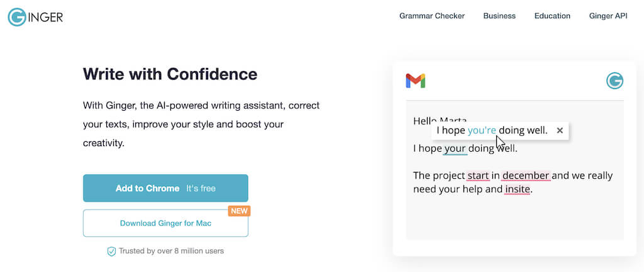Click the underlined word "your"
Viewport: 644px width, 272px height.
click(x=455, y=149)
